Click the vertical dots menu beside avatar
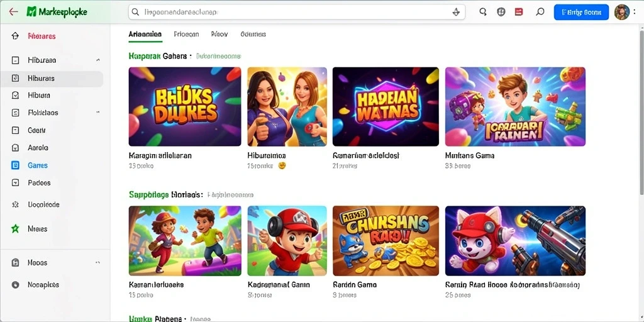 (x=635, y=13)
